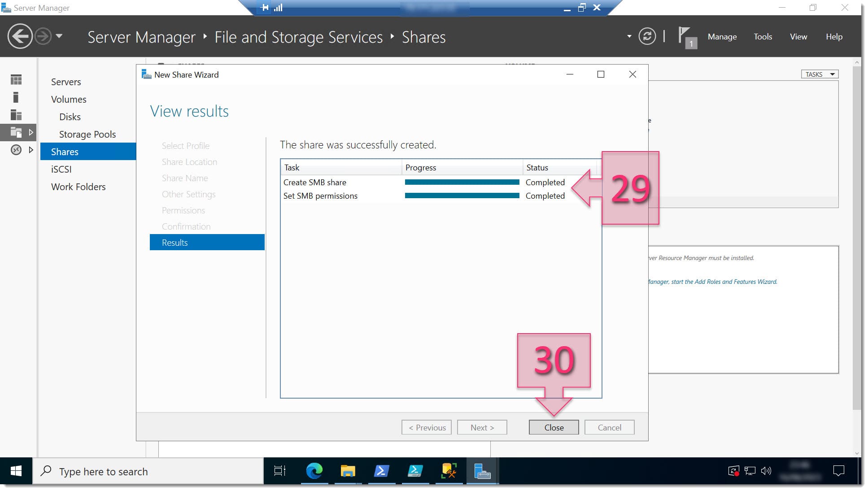Click the volume speaker tray icon
The image size is (868, 491).
(x=766, y=471)
